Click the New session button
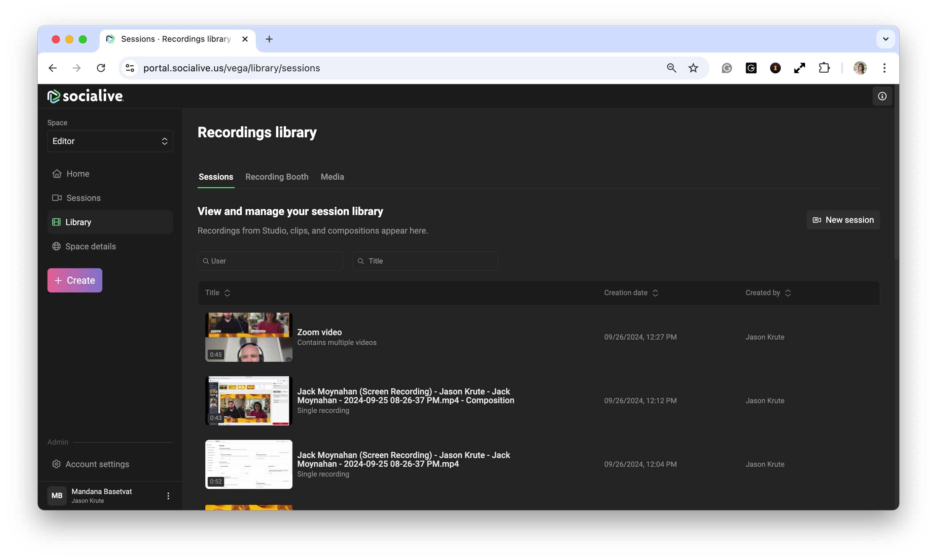 coord(843,220)
